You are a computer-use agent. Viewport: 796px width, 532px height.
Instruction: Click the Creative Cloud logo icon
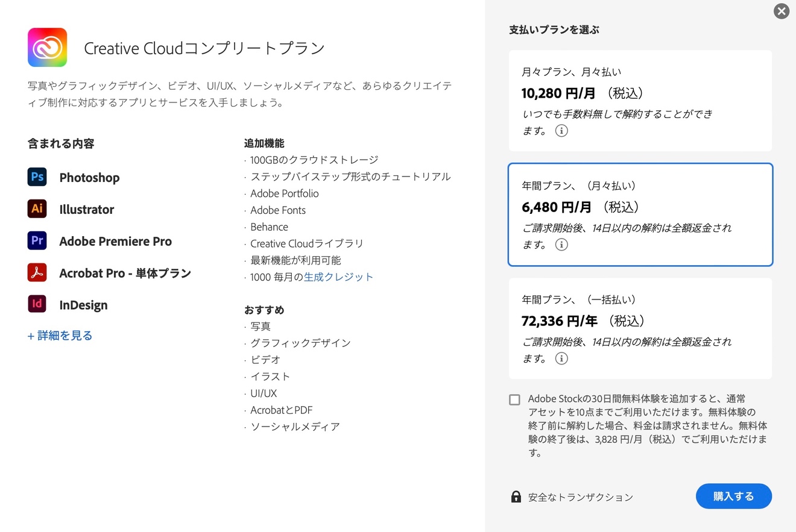(47, 48)
